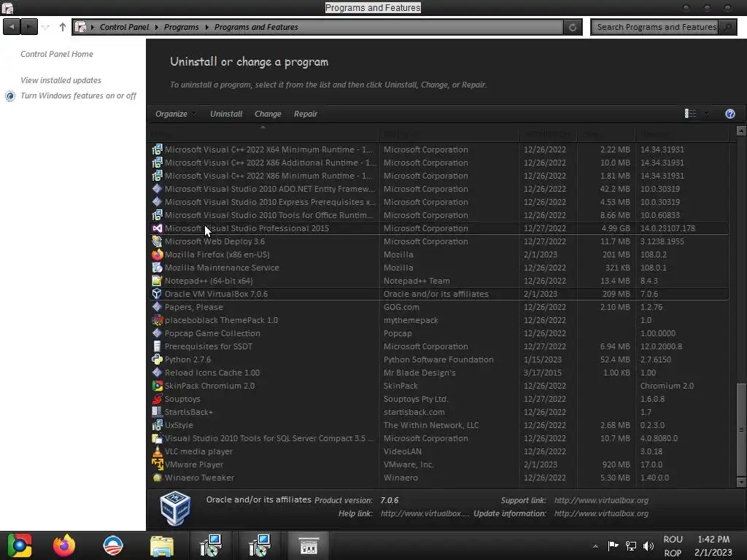The width and height of the screenshot is (747, 560).
Task: Click the Visual Studio Professional 2015 icon
Action: (157, 228)
